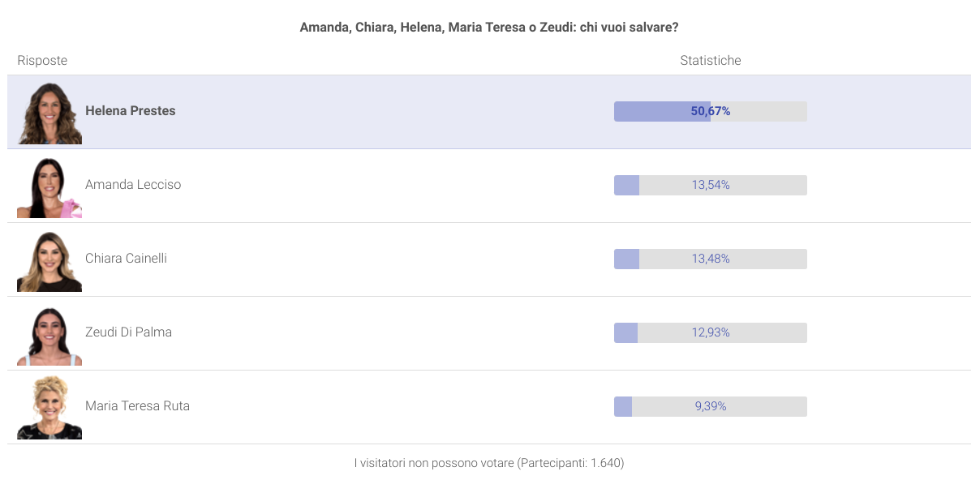Click the 9,39% result bar
The image size is (980, 480).
point(711,406)
